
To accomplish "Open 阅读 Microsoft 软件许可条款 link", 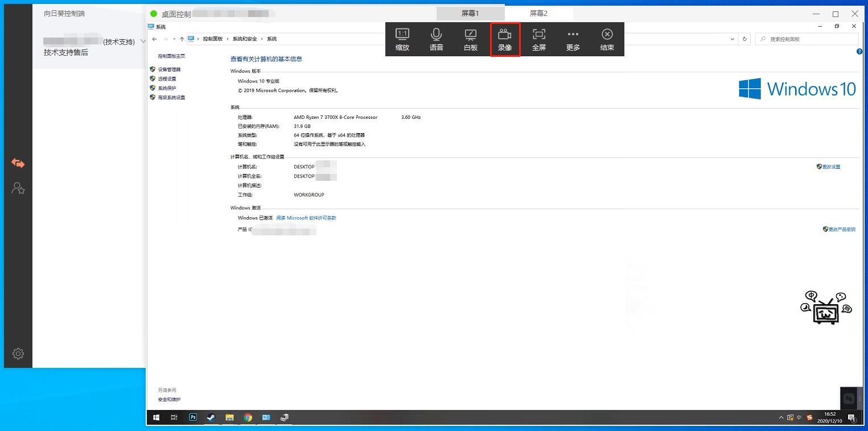I will click(x=306, y=218).
